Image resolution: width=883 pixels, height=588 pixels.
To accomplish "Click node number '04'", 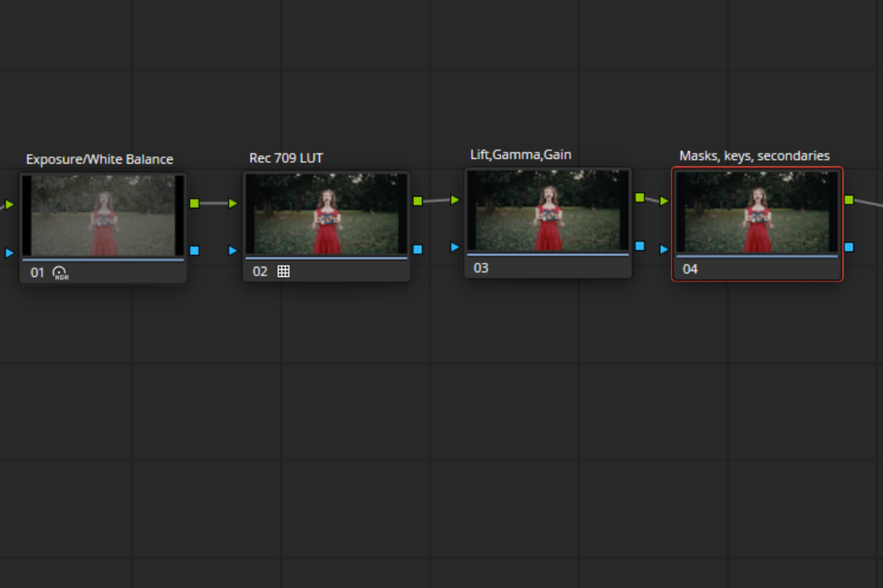I will pos(690,269).
